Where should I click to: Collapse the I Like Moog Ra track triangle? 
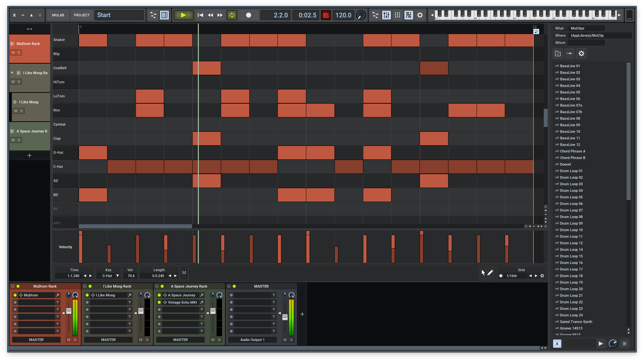[12, 73]
